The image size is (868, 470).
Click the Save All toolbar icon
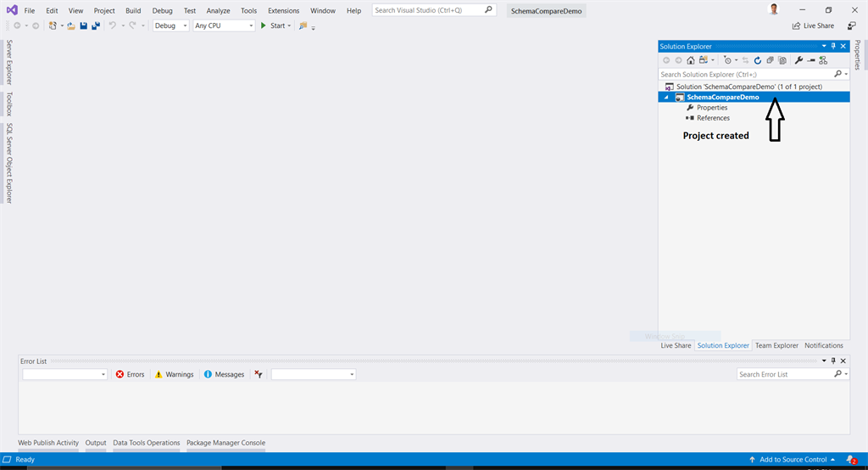click(x=96, y=25)
